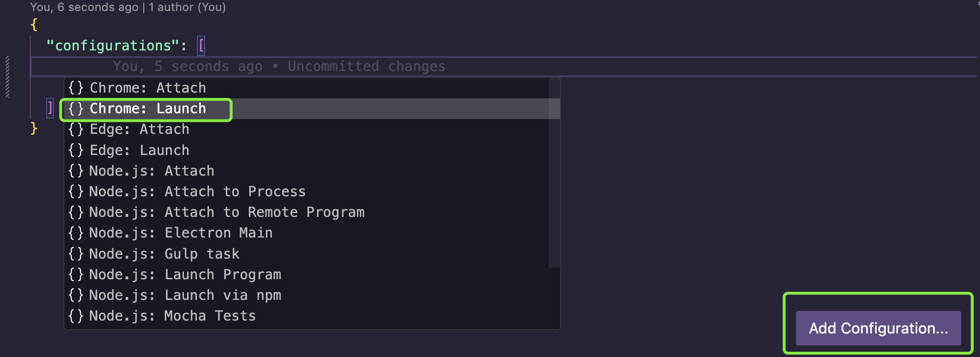Pick Node.js: Attach configuration
The height and width of the screenshot is (357, 980).
151,171
